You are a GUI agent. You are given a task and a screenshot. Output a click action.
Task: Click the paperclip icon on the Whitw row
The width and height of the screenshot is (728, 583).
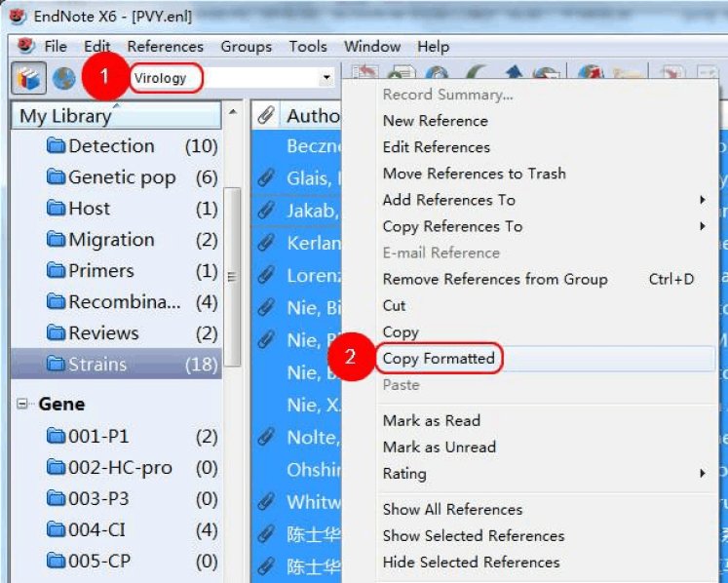[266, 502]
